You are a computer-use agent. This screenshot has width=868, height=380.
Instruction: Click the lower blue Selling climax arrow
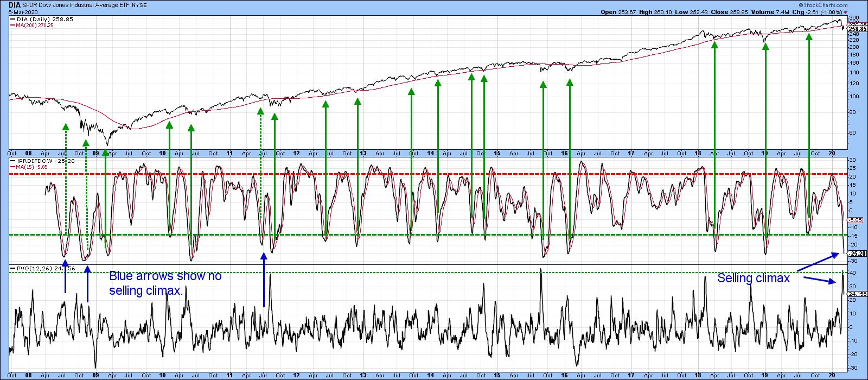coord(820,280)
